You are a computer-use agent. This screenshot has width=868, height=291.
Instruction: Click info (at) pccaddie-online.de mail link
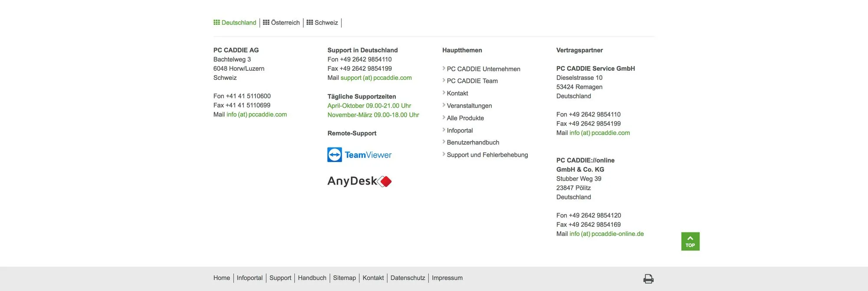click(x=606, y=234)
